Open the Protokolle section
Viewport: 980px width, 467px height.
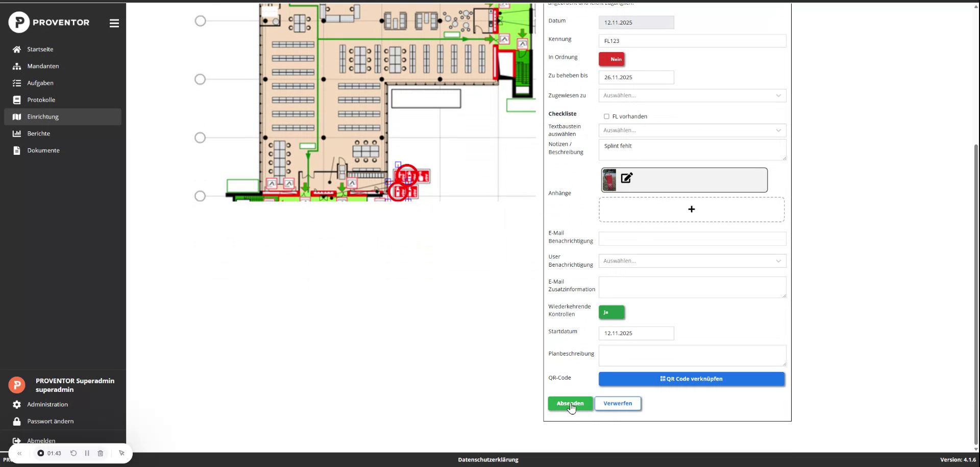point(41,100)
